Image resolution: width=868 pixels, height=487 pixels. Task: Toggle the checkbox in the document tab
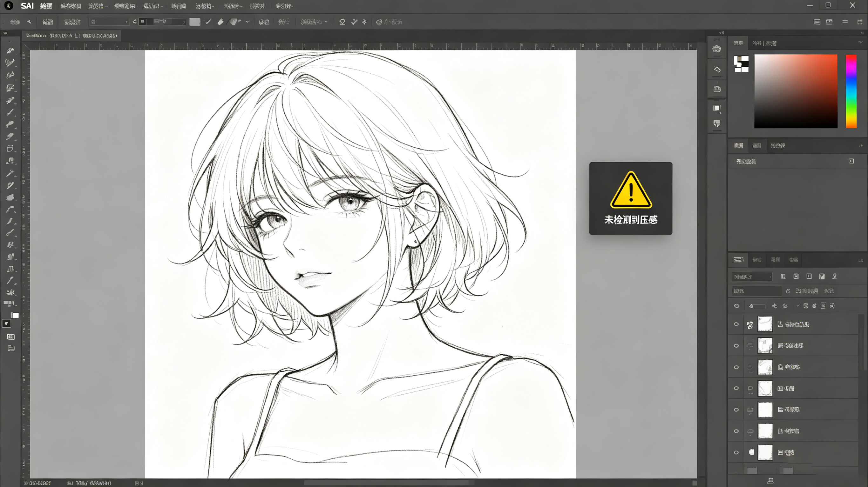78,36
